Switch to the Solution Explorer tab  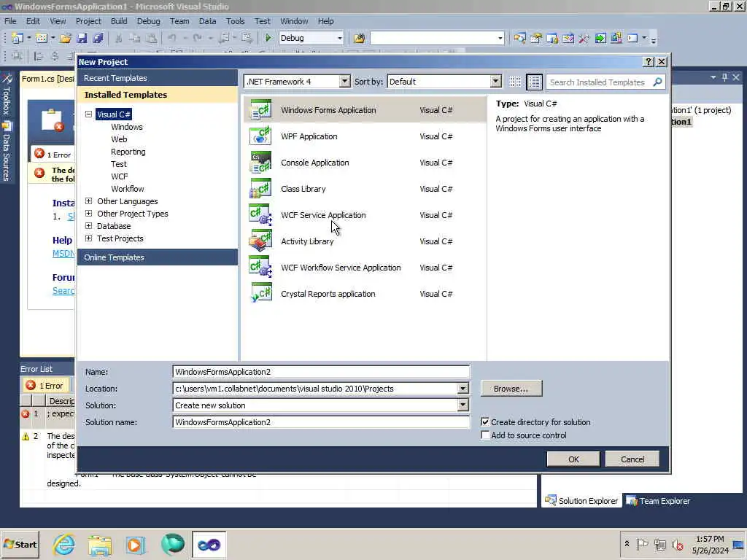click(x=581, y=501)
